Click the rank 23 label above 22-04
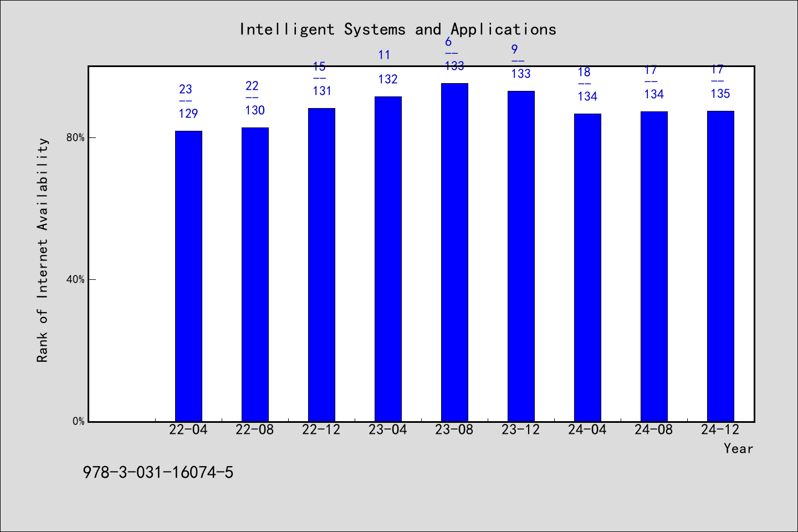Image resolution: width=798 pixels, height=532 pixels. pos(186,89)
